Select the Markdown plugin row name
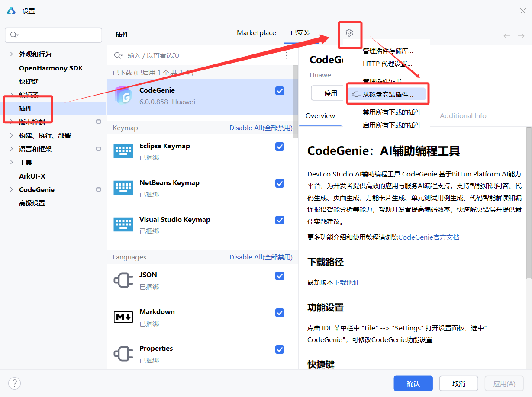 coord(157,312)
